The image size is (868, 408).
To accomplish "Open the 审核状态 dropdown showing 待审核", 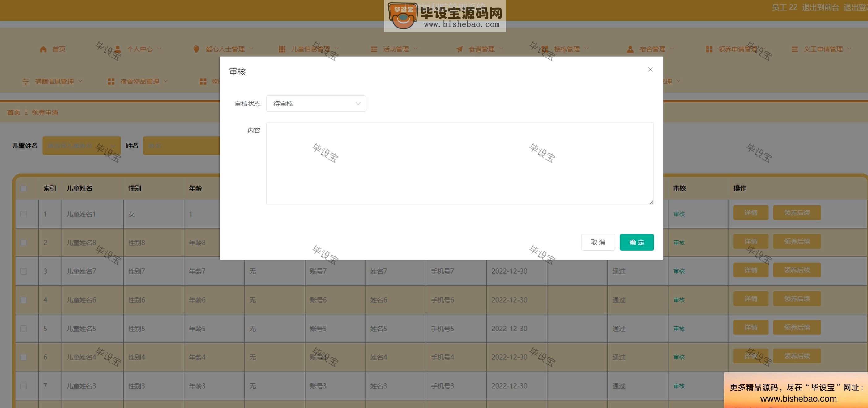I will pos(316,104).
